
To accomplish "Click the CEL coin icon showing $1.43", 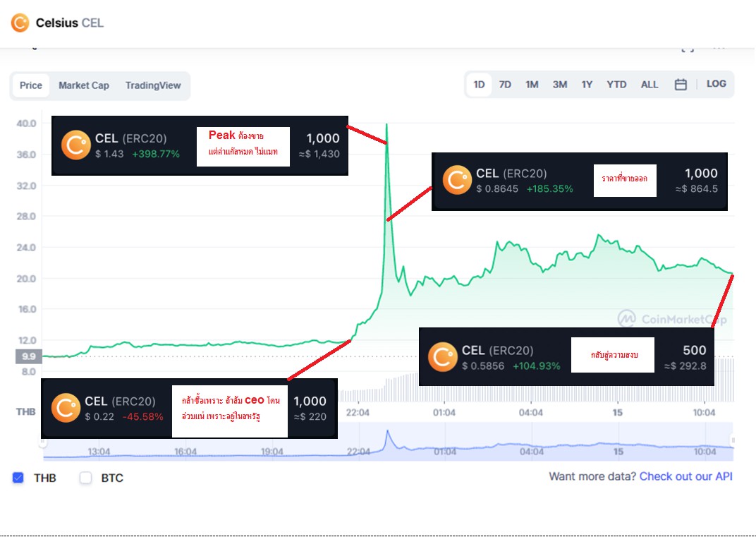I will (x=75, y=145).
